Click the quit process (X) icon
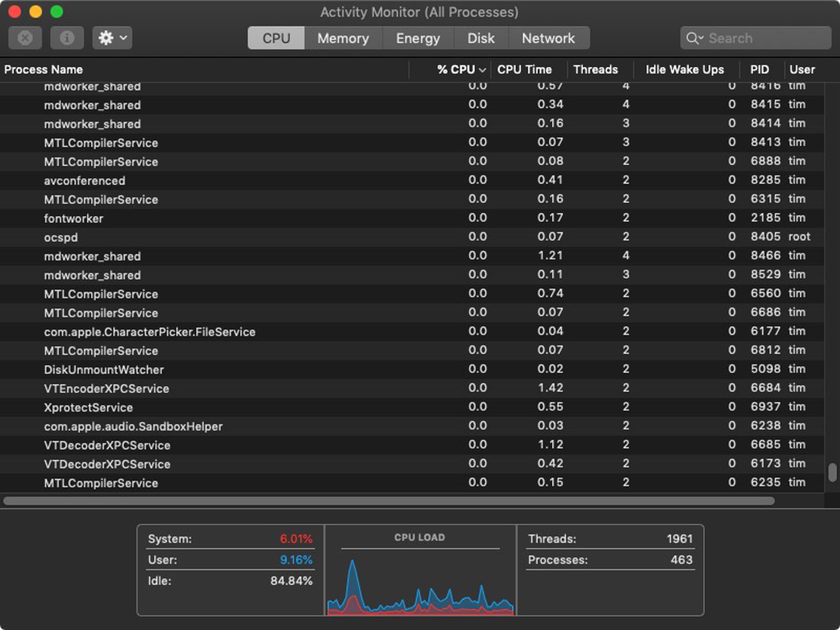 click(25, 38)
